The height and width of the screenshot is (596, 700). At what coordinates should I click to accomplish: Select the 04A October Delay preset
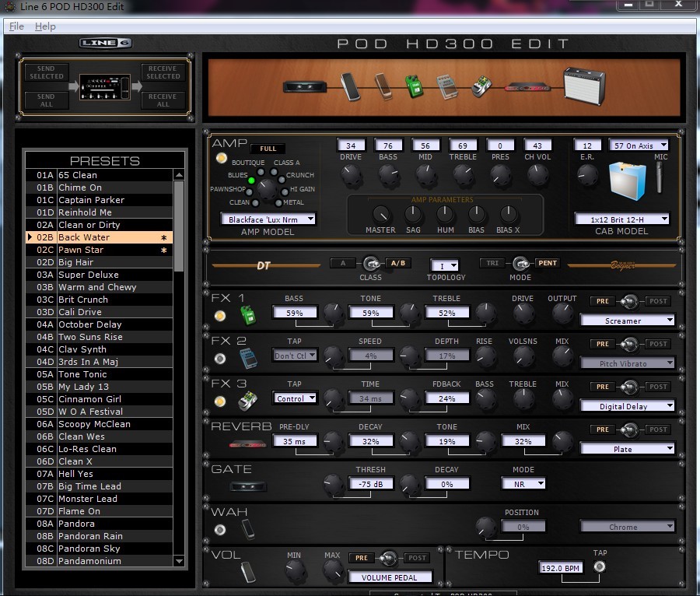tap(89, 324)
